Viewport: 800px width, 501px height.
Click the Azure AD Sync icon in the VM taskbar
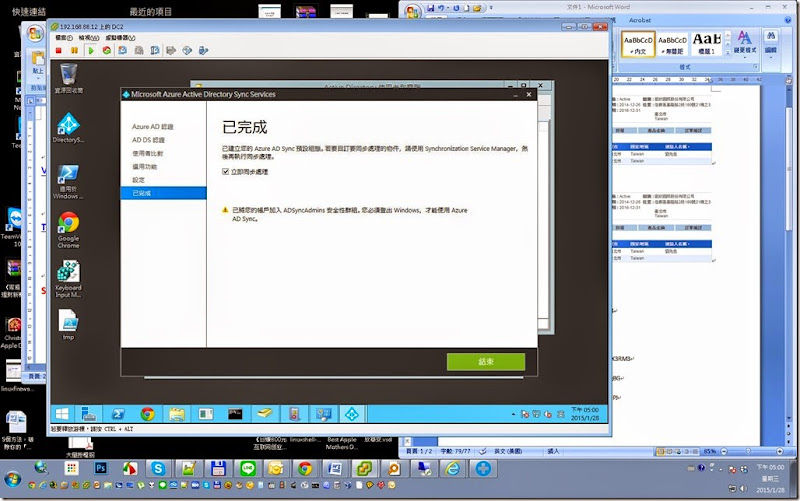tap(352, 414)
